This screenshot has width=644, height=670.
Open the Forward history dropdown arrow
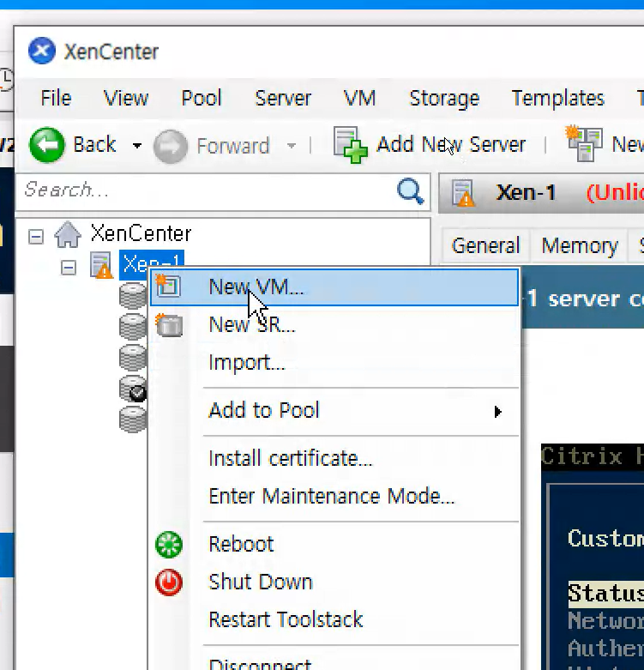292,146
